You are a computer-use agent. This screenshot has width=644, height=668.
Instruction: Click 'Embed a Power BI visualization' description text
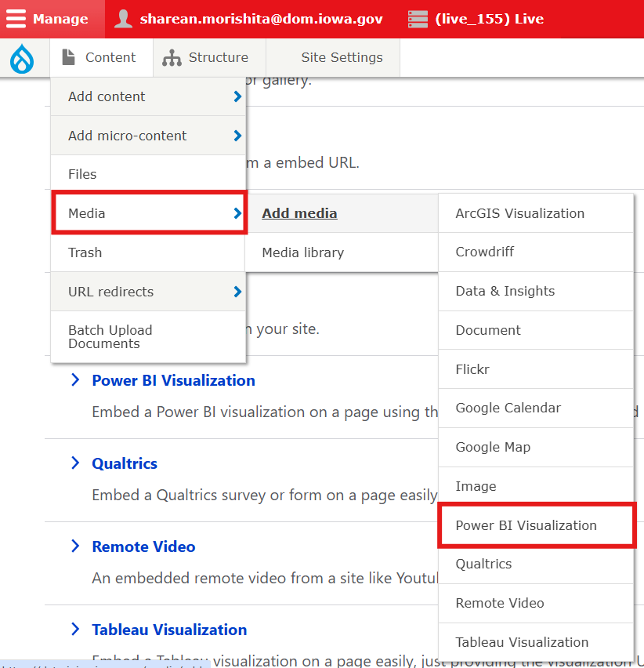pyautogui.click(x=265, y=412)
